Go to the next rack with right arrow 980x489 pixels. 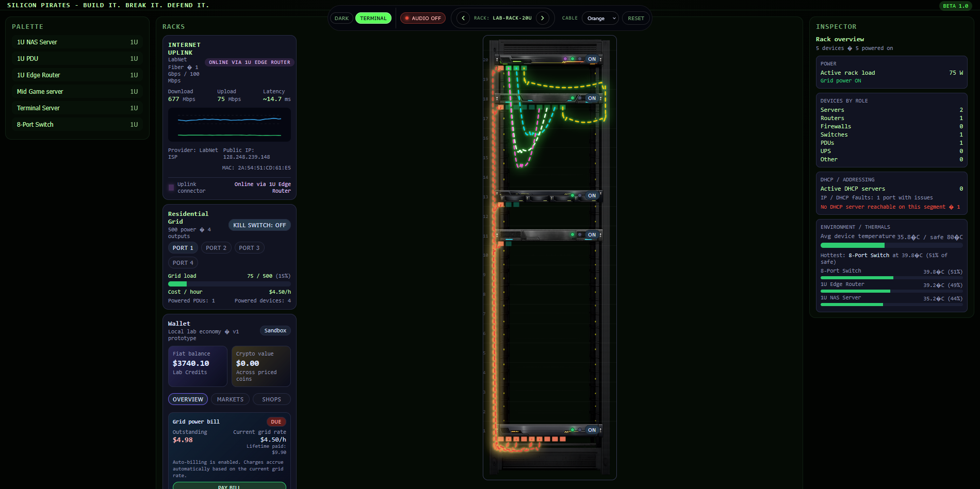coord(542,18)
